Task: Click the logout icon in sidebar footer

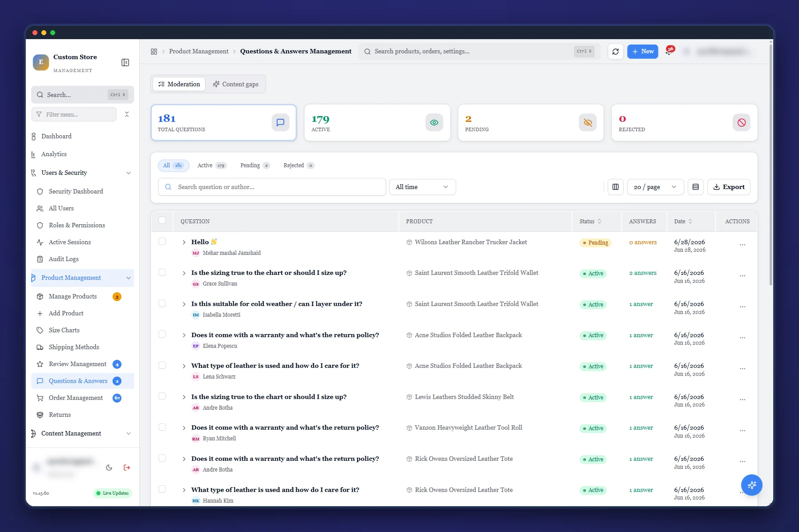Action: (127, 468)
